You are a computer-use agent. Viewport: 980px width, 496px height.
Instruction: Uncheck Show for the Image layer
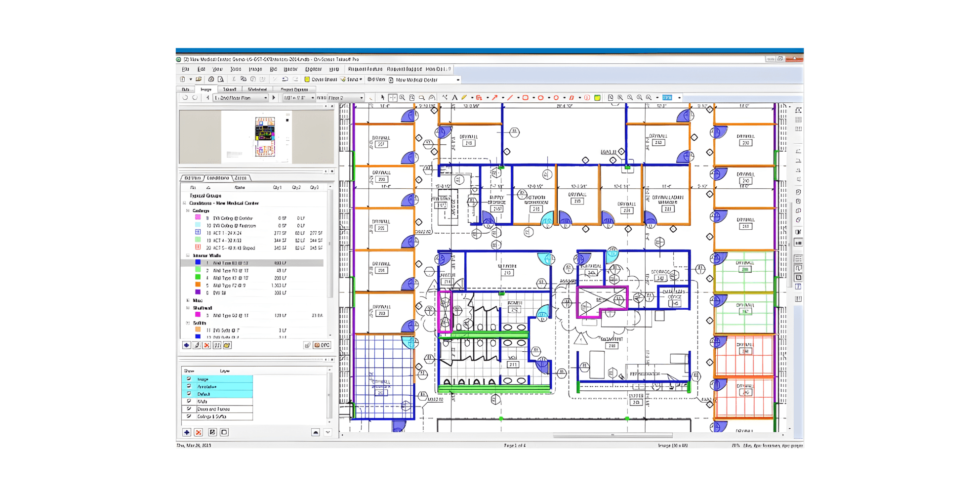189,379
